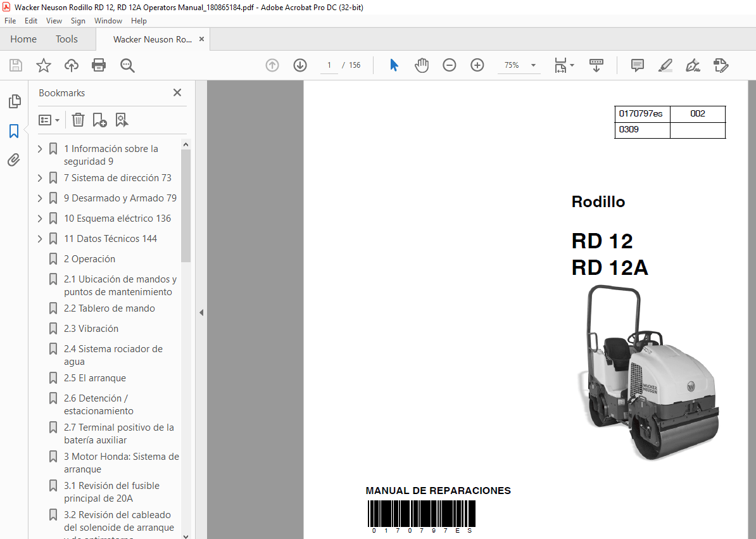Select the Highlight Text tool
Image resolution: width=756 pixels, height=539 pixels.
(x=665, y=65)
